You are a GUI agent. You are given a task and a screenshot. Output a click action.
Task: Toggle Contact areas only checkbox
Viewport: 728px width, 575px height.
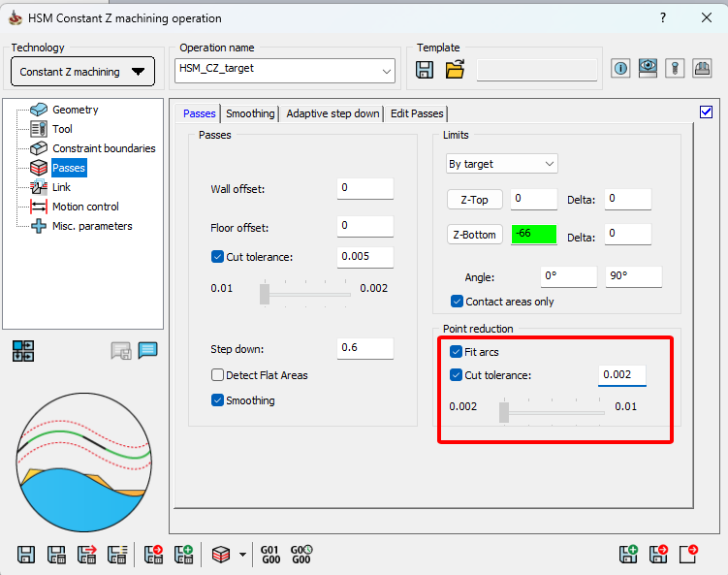pyautogui.click(x=457, y=302)
